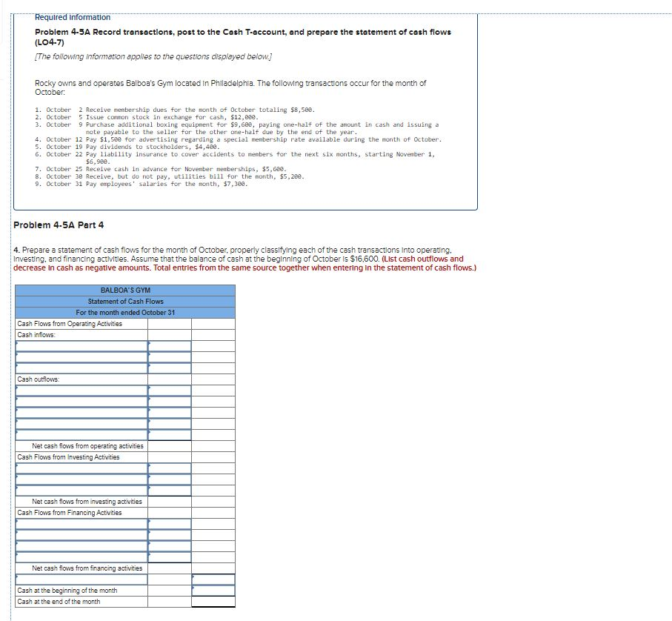This screenshot has height=621, width=672.
Task: Click the Net cash flows from investing activities total cell
Action: 168,502
